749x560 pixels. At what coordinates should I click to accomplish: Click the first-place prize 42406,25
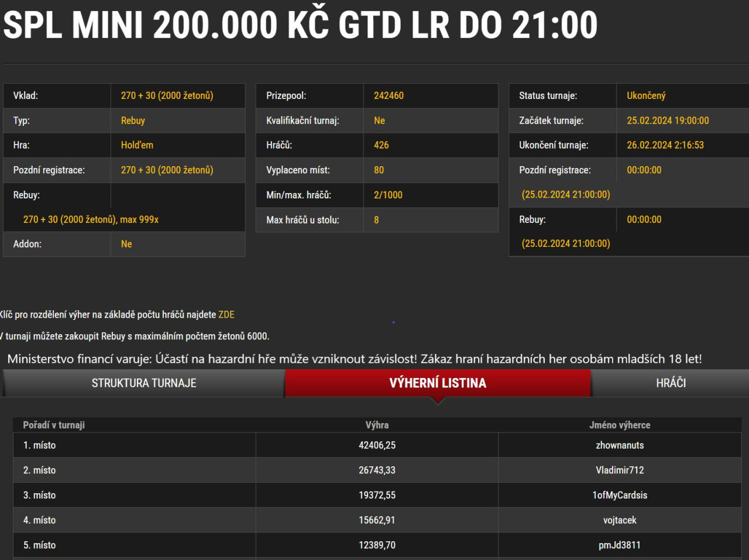tap(377, 445)
